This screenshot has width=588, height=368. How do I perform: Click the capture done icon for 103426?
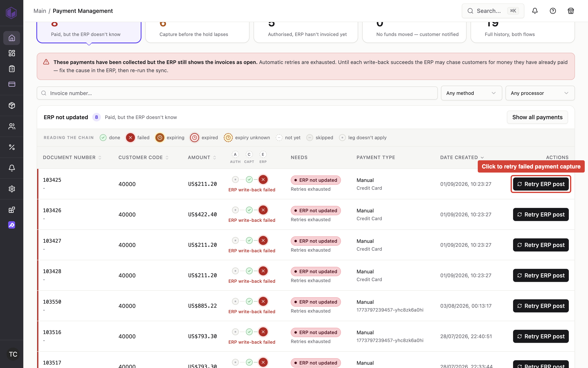tap(249, 210)
